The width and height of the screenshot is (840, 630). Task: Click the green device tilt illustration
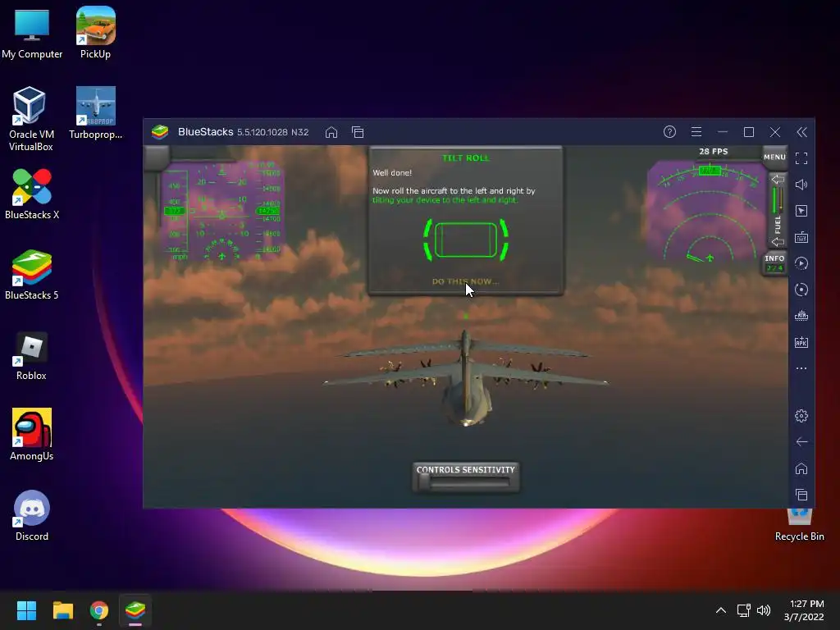pyautogui.click(x=466, y=240)
